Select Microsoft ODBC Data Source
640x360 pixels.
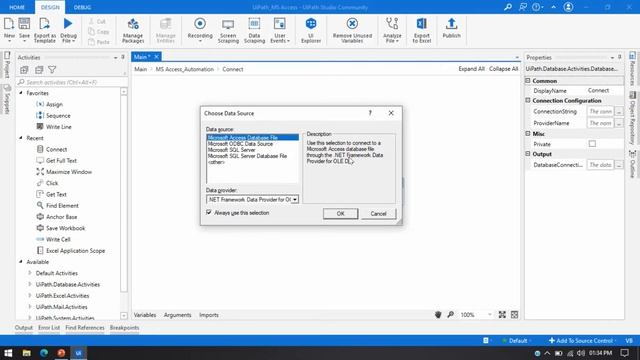240,144
